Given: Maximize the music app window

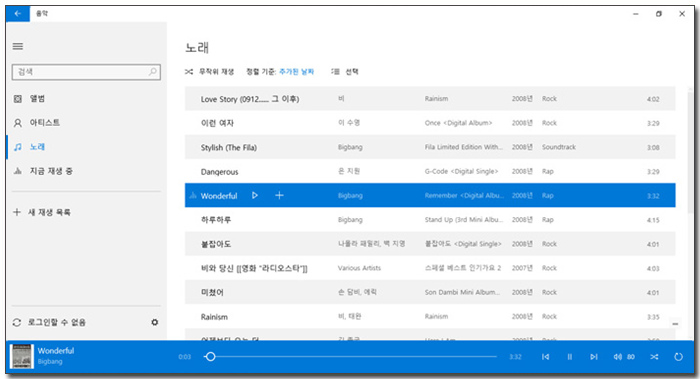Looking at the screenshot, I should (658, 14).
